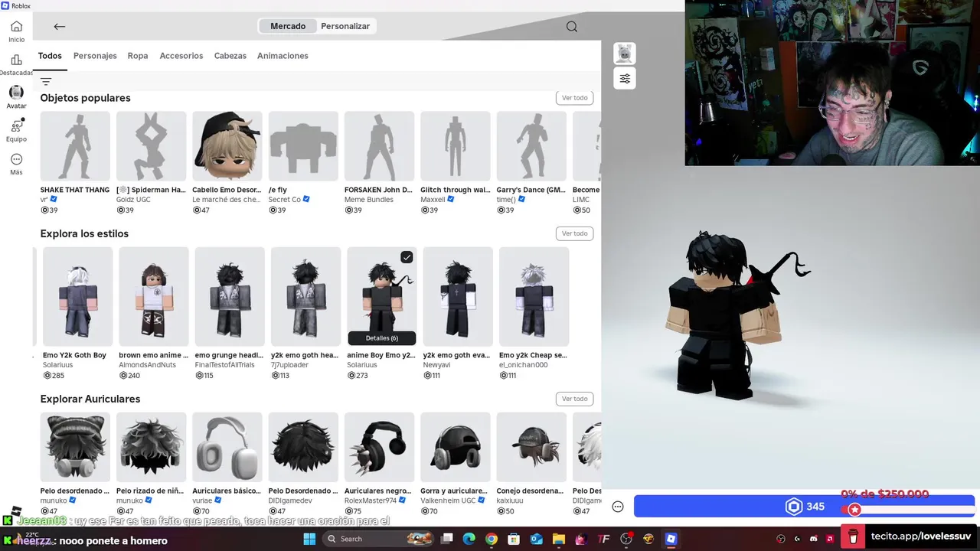Open creator link Secret Co

[285, 200]
